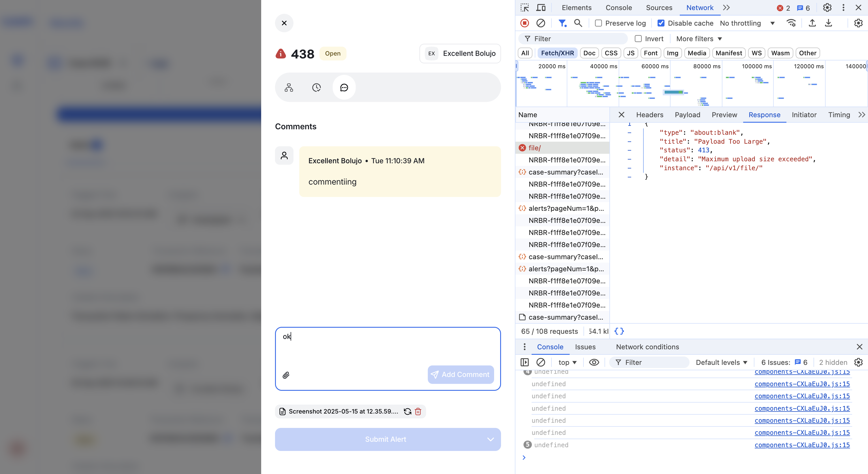This screenshot has height=474, width=868.
Task: Toggle the device toolbar icon
Action: point(541,7)
